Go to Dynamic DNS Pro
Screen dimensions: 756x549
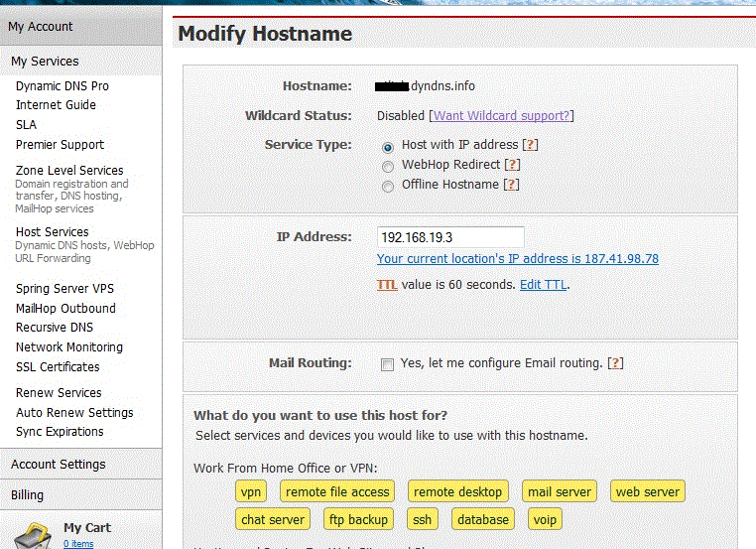63,85
